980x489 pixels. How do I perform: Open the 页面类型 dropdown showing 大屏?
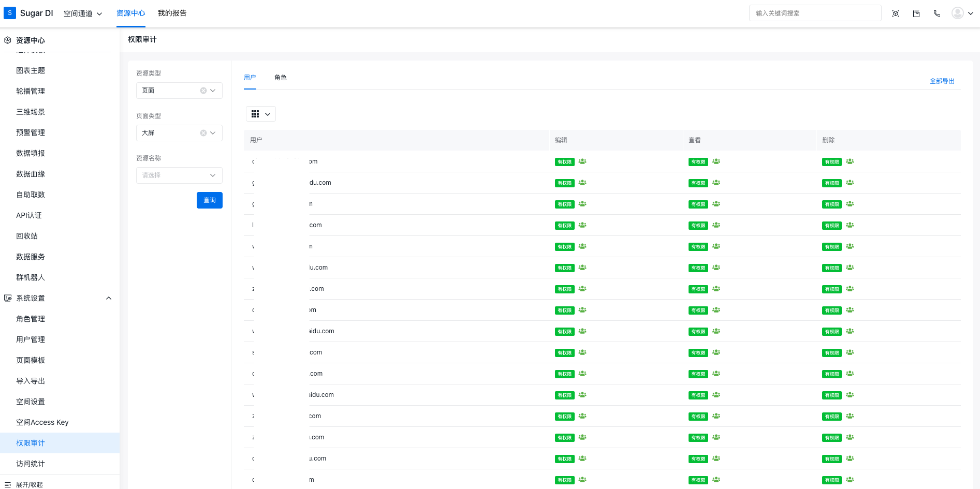coord(179,133)
